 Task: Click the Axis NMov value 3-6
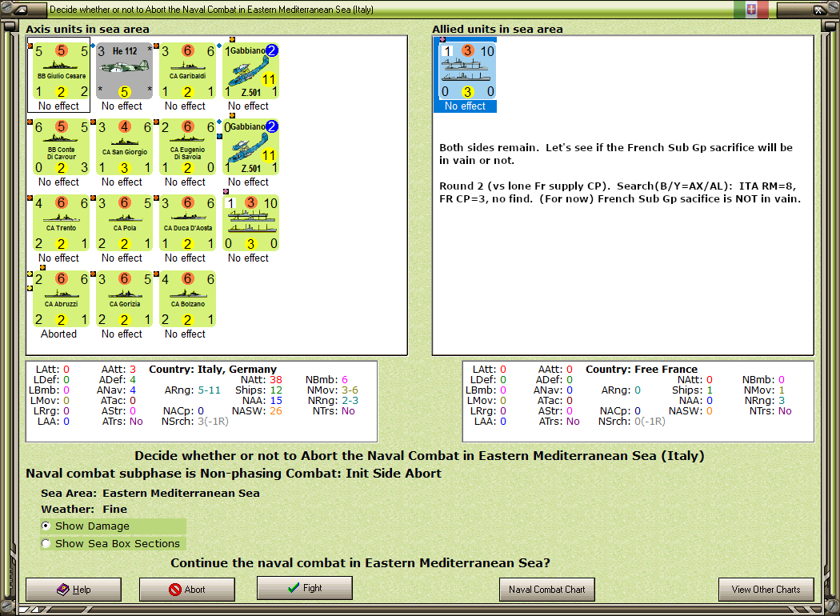point(350,390)
